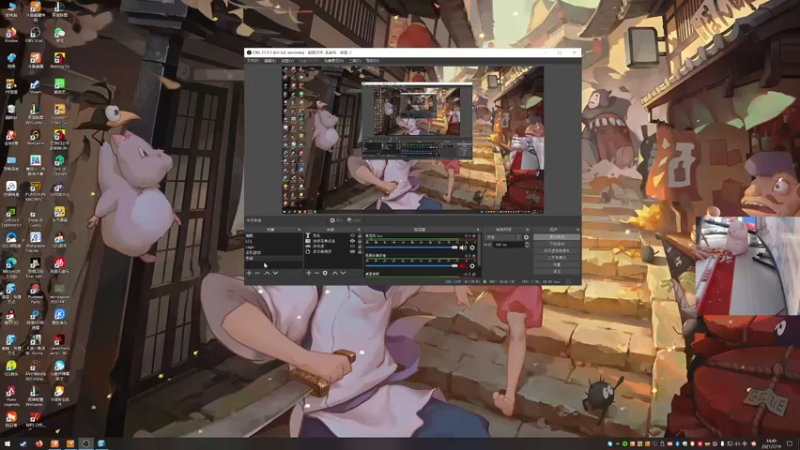Screen dimensions: 800x450
Task: Click the transition duration input field
Action: point(509,245)
